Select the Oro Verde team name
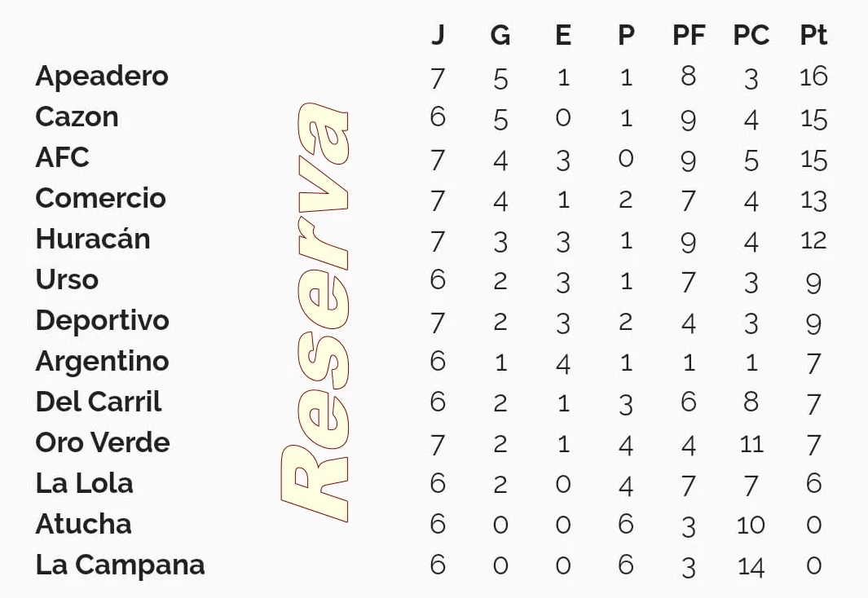Screen dimensions: 868x598 [103, 442]
